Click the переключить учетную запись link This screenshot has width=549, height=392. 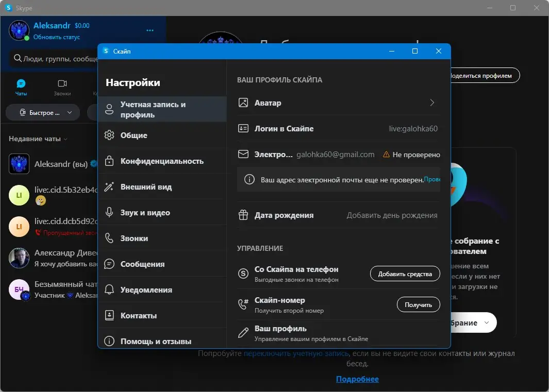coord(296,353)
